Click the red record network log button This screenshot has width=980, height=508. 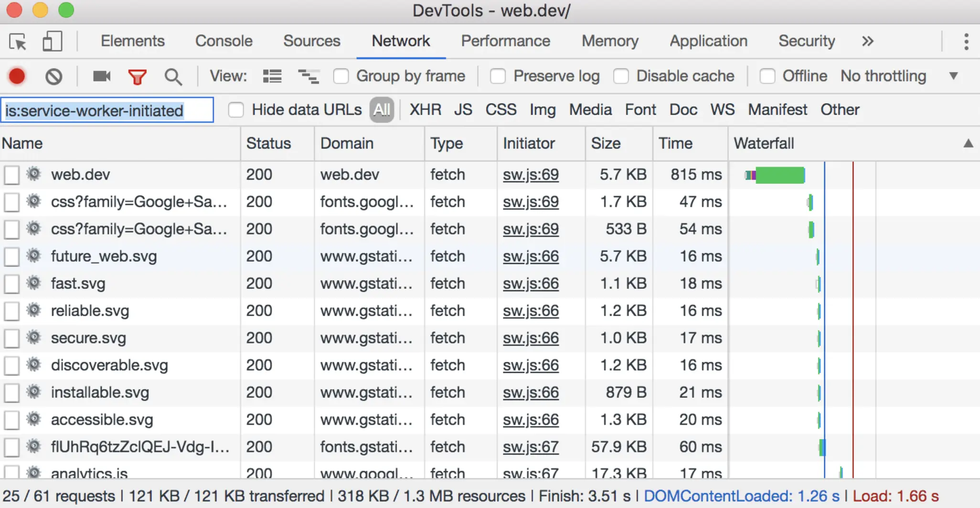coord(17,76)
